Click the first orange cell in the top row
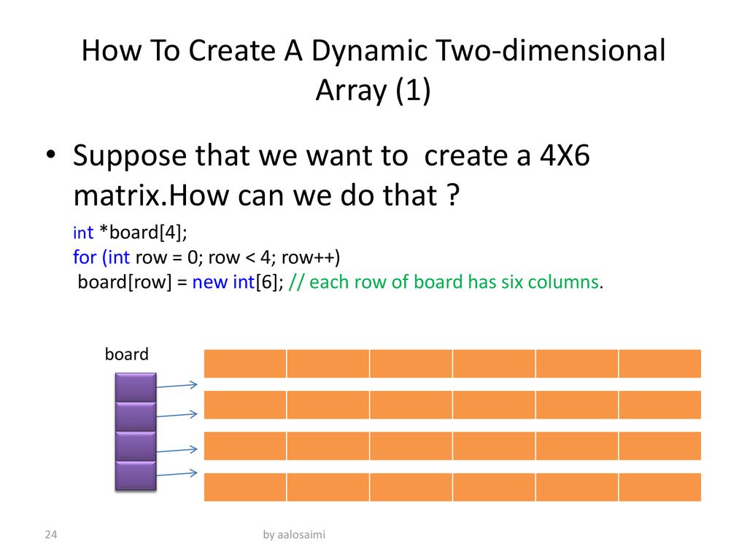This screenshot has height=560, width=747. pyautogui.click(x=245, y=363)
